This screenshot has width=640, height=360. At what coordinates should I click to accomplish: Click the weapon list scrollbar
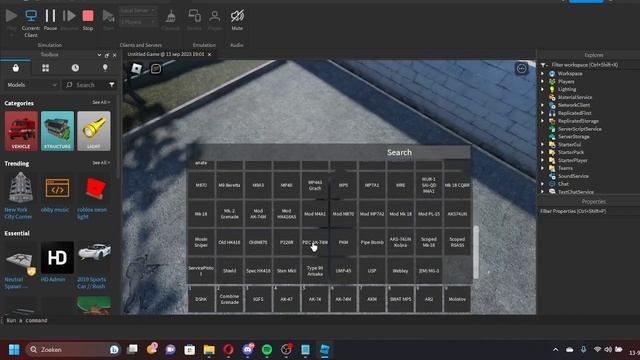point(476,252)
